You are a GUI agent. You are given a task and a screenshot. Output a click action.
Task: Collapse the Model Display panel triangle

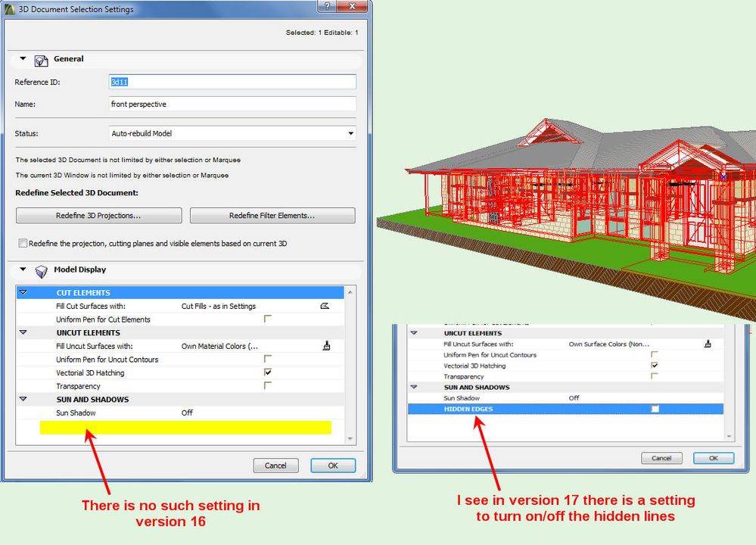23,269
